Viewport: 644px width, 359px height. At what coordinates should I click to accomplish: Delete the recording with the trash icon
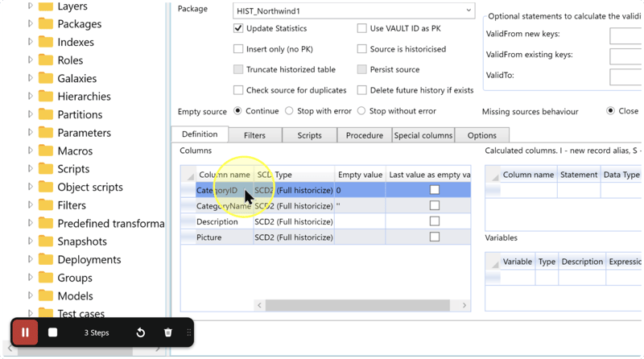point(168,332)
